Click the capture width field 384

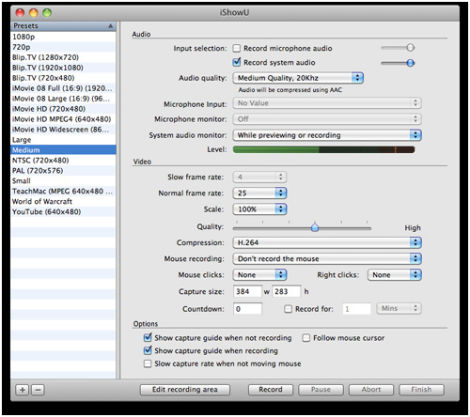pyautogui.click(x=247, y=292)
